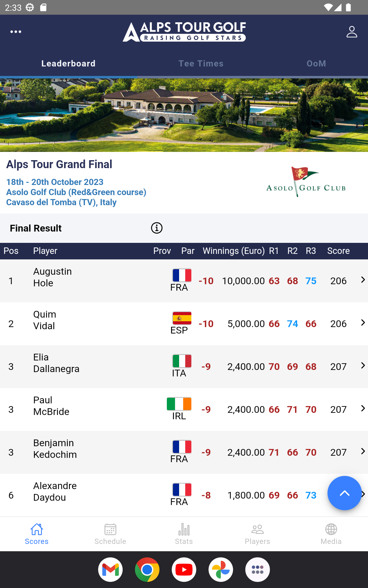The width and height of the screenshot is (368, 588).
Task: Launch the YouTube app from dock
Action: [184, 570]
